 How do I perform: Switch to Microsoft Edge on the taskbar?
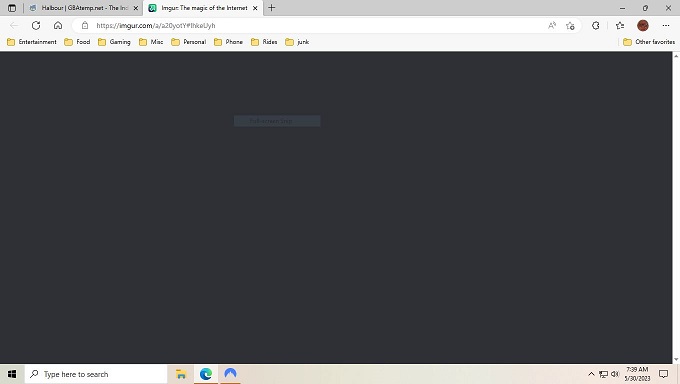(x=206, y=374)
